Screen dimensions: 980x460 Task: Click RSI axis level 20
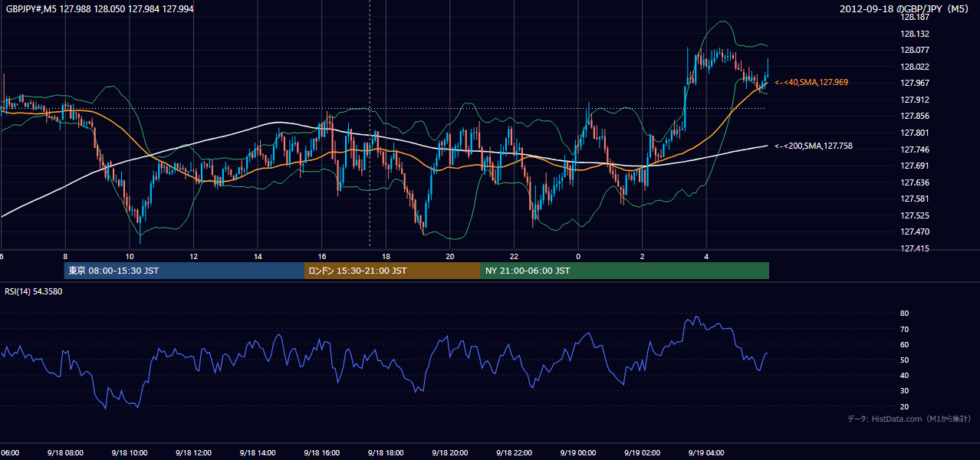(x=904, y=406)
